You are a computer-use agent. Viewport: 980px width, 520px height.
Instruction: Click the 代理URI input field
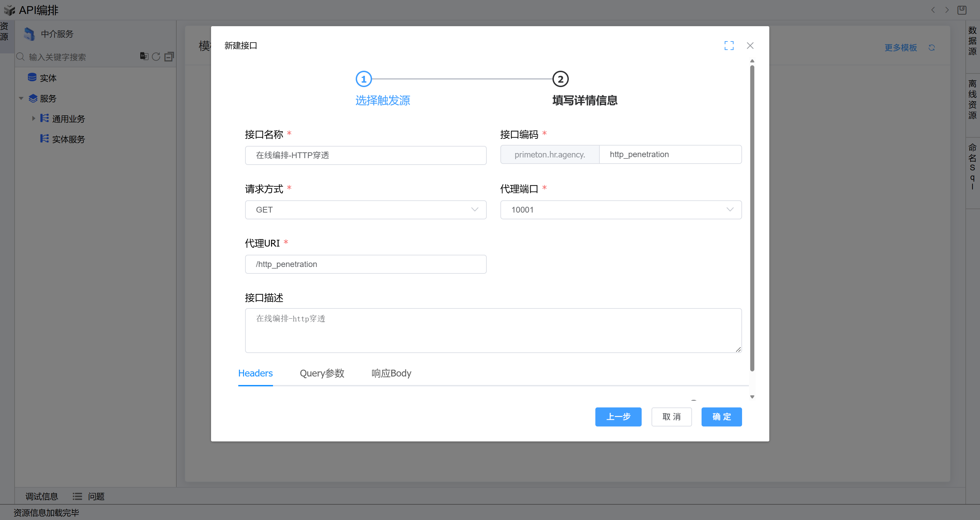point(365,264)
